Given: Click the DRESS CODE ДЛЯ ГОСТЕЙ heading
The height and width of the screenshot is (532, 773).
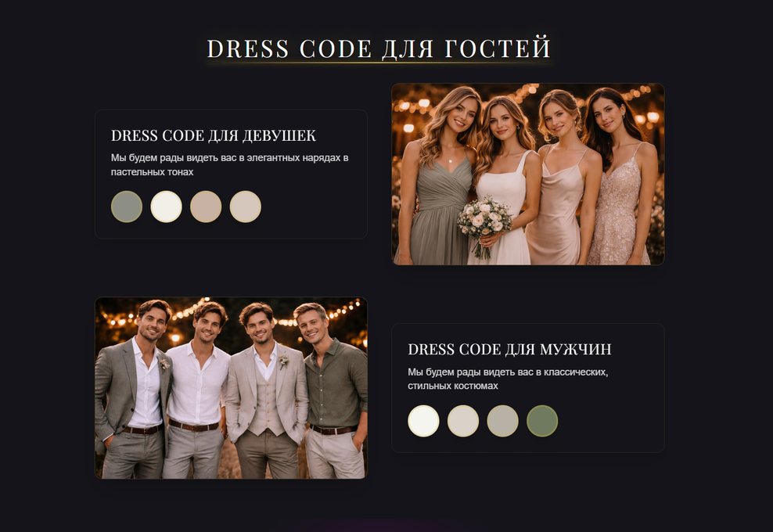Looking at the screenshot, I should (379, 49).
